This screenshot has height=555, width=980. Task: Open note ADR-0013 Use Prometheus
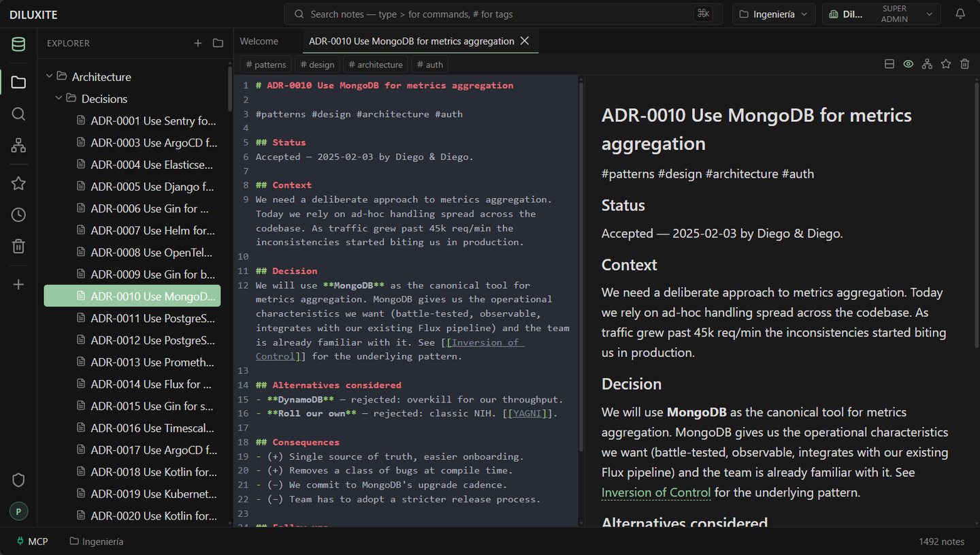pyautogui.click(x=132, y=362)
